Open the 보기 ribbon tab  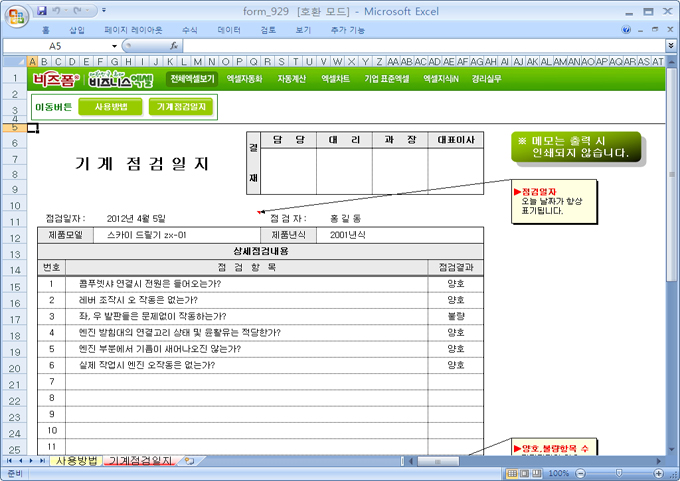(x=303, y=30)
